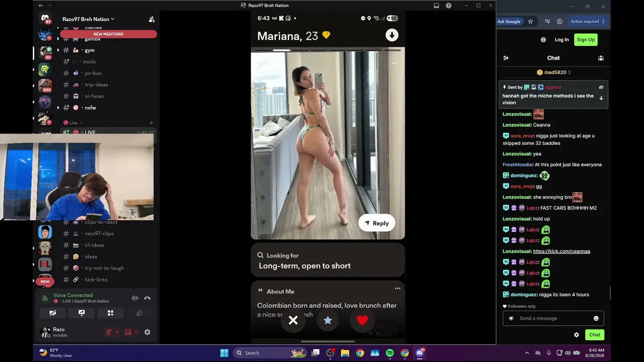Image resolution: width=644 pixels, height=362 pixels.
Task: Collapse the Kick chat panel
Action: 506,58
